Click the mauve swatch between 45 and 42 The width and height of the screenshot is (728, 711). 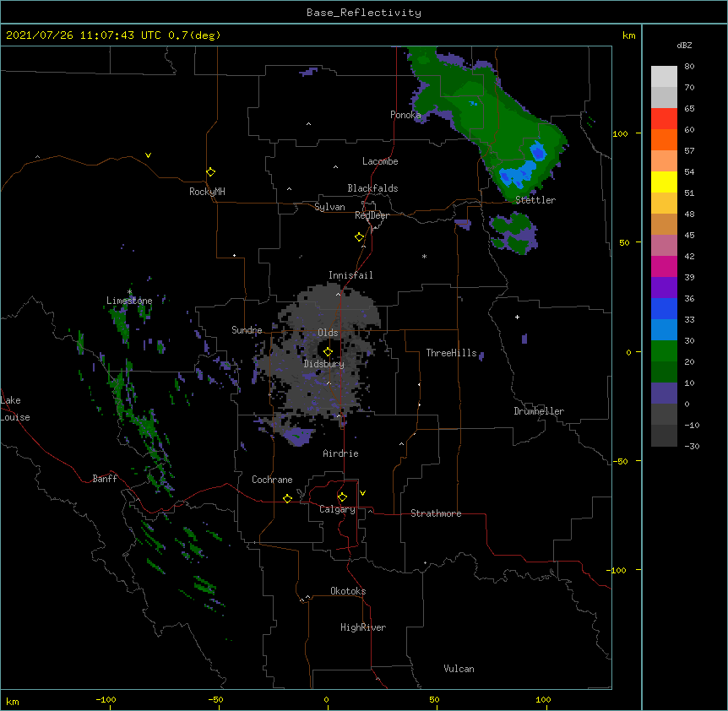click(664, 245)
